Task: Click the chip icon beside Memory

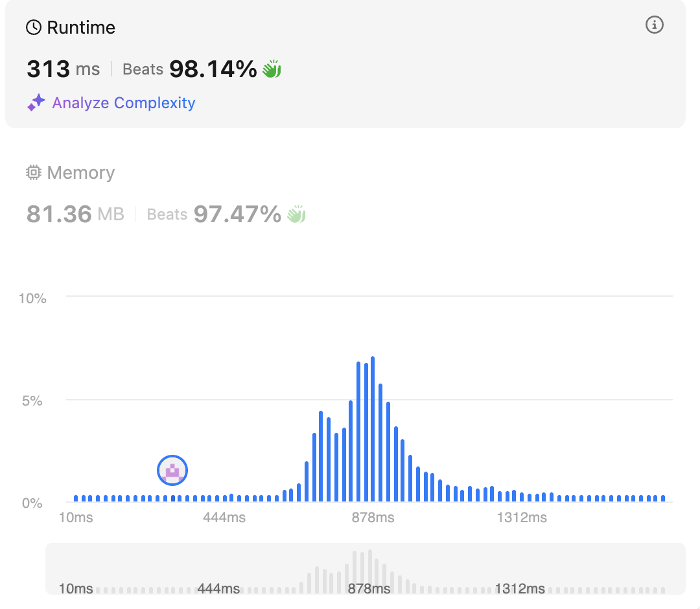Action: (34, 173)
